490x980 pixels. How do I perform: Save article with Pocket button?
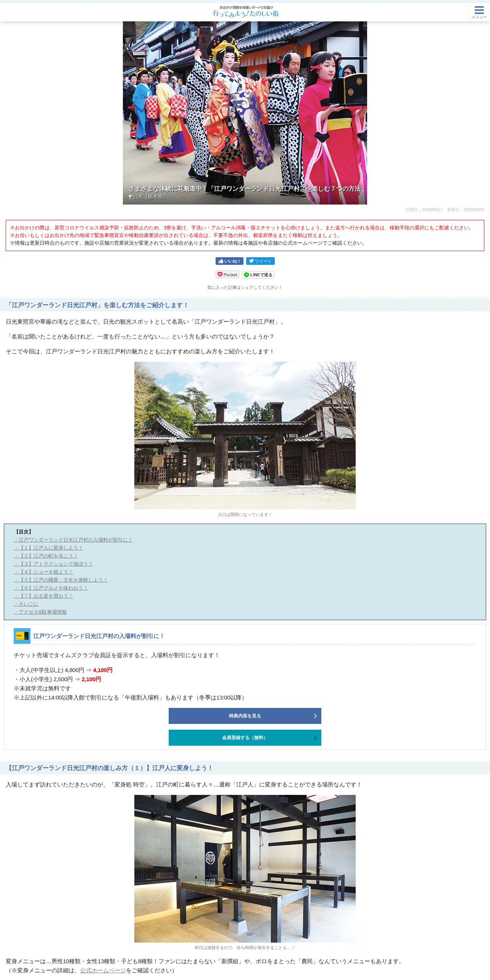227,275
